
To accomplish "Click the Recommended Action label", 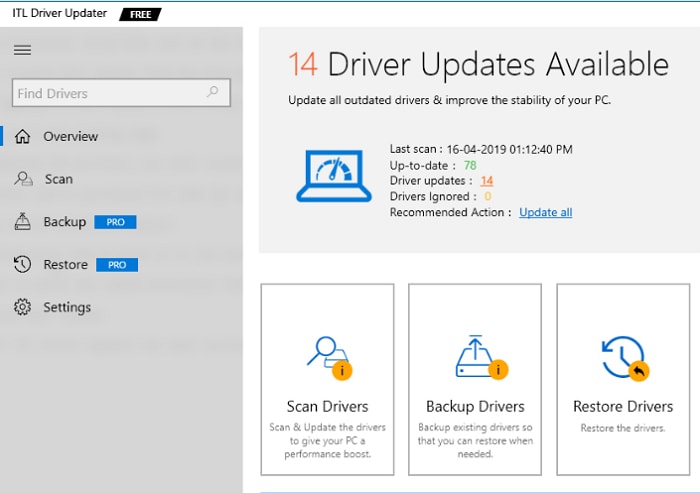I will (450, 212).
